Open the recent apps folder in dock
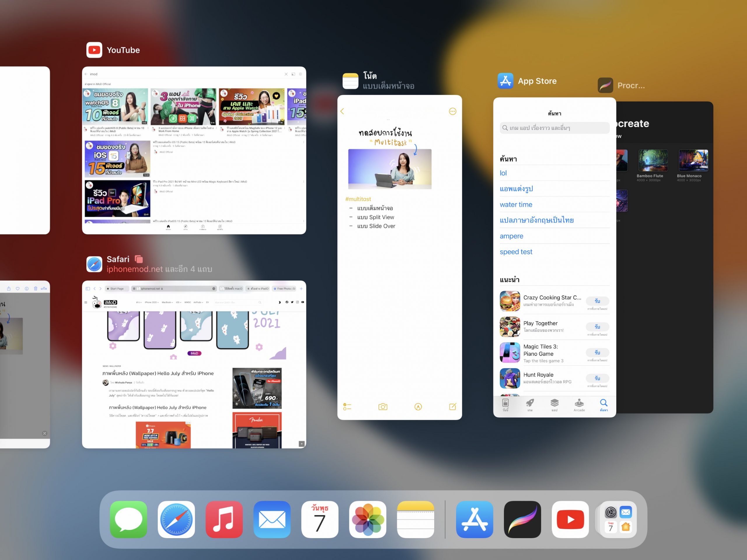Viewport: 747px width, 560px height. point(618,519)
